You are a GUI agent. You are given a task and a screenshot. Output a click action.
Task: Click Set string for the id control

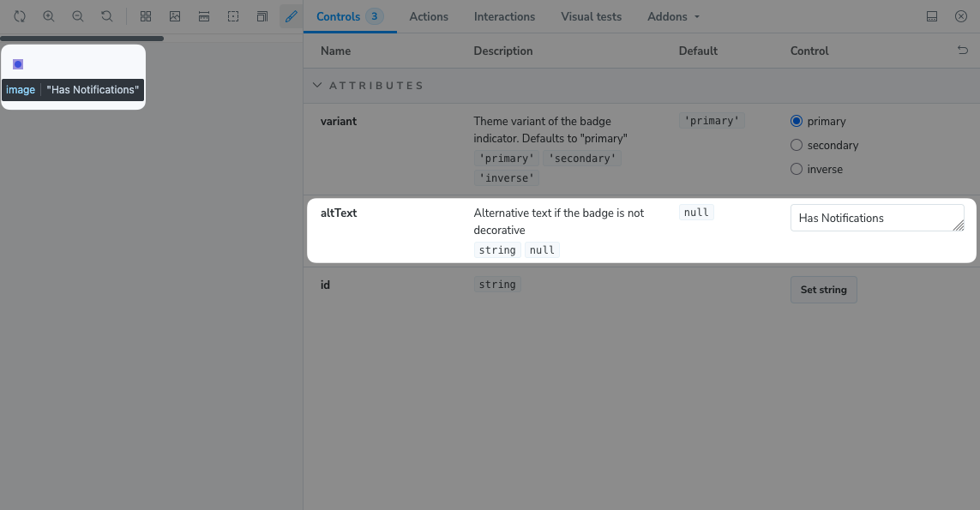click(823, 290)
